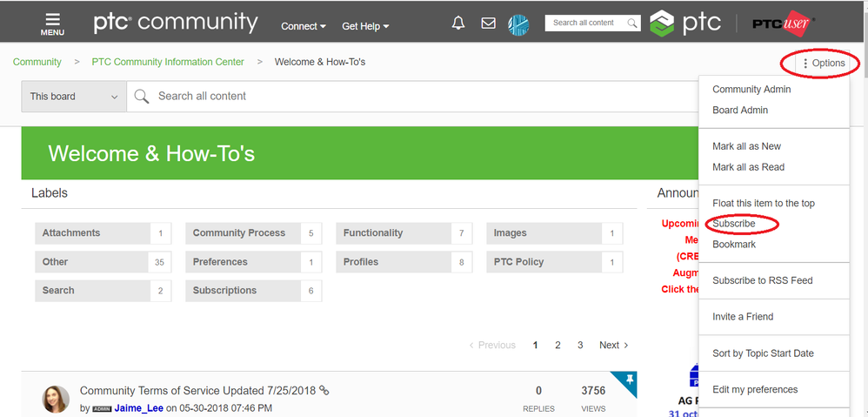This screenshot has height=417, width=868.
Task: Click the link icon beside Community Terms post
Action: click(324, 390)
